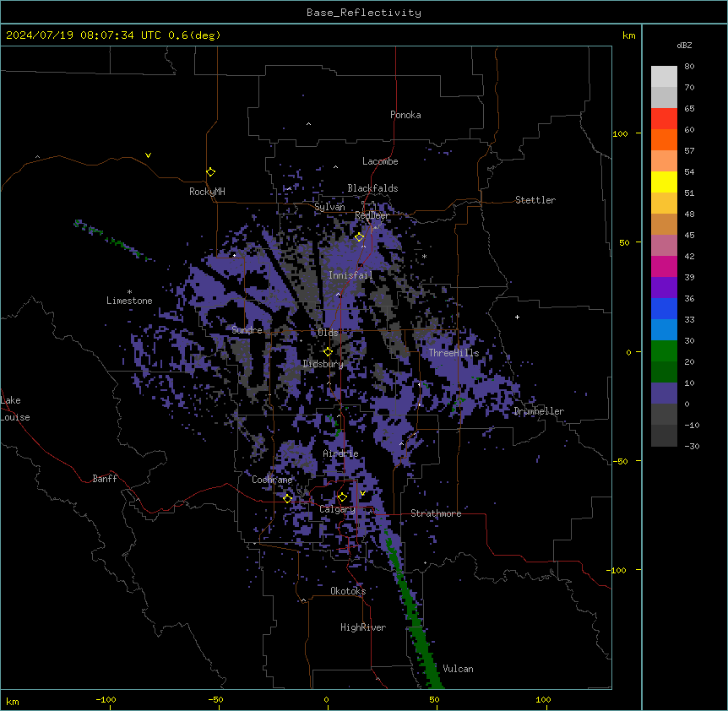Click the Limestone label
728x711 pixels.
click(129, 301)
